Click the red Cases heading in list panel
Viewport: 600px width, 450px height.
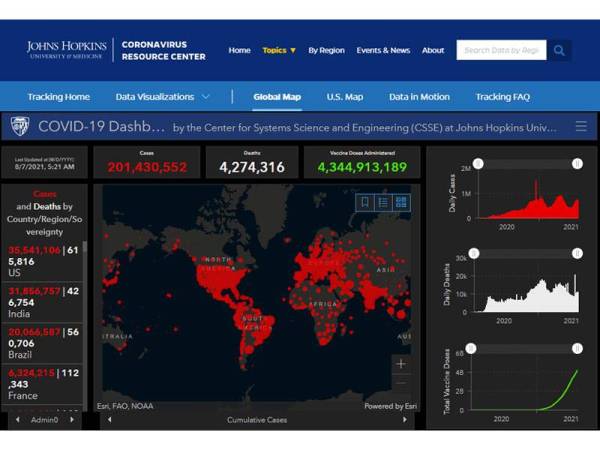(44, 194)
